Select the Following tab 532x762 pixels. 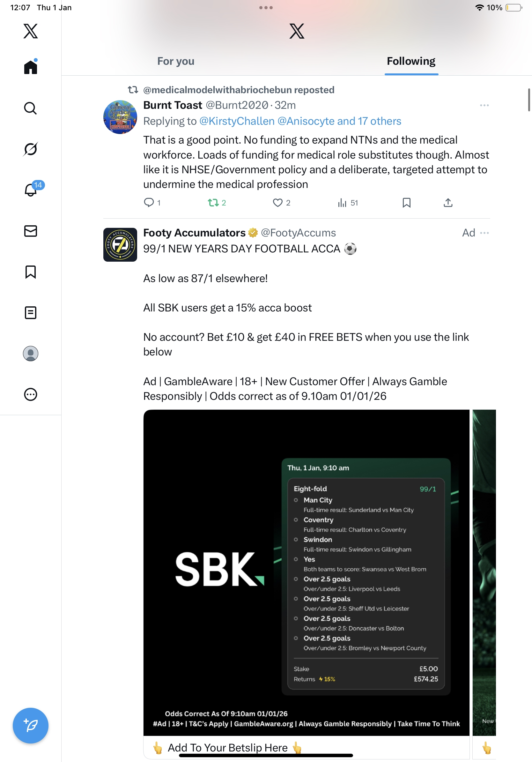tap(411, 61)
